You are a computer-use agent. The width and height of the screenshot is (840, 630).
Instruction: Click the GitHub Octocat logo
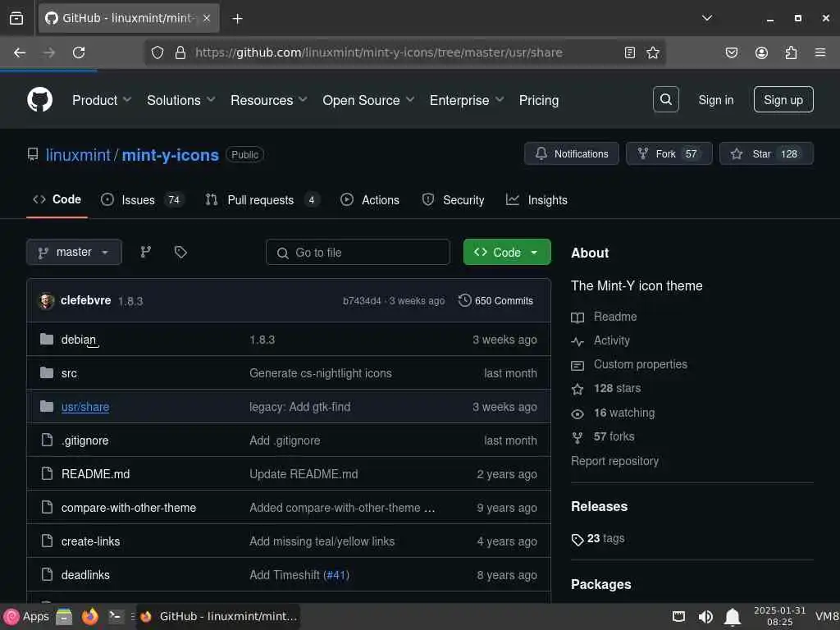(x=39, y=99)
